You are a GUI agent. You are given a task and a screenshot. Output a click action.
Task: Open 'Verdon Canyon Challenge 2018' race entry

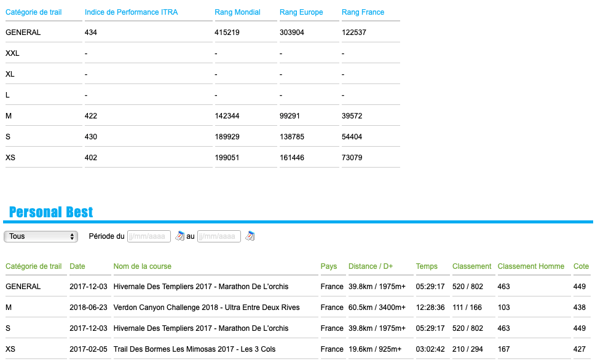coord(207,308)
